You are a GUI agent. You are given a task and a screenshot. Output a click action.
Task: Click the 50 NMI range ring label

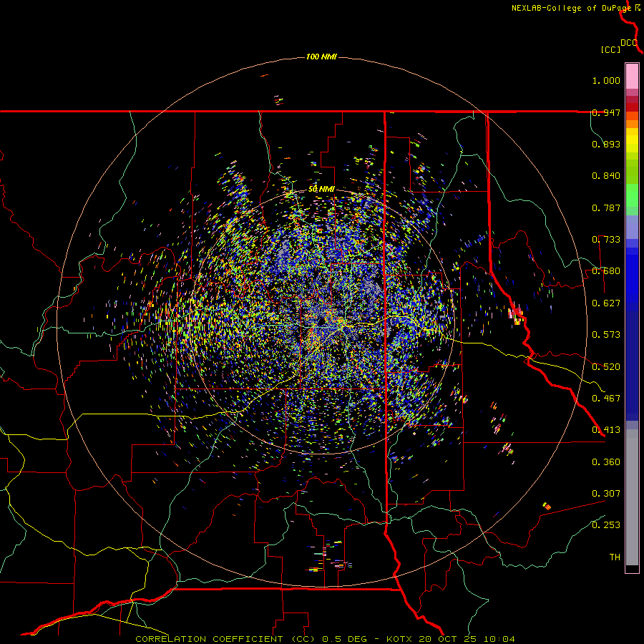point(321,190)
